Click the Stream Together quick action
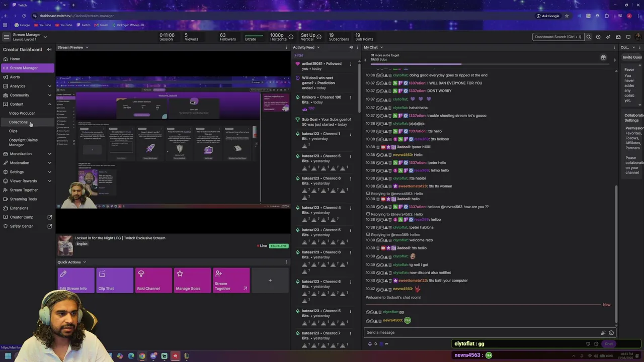The width and height of the screenshot is (644, 362). click(x=231, y=280)
